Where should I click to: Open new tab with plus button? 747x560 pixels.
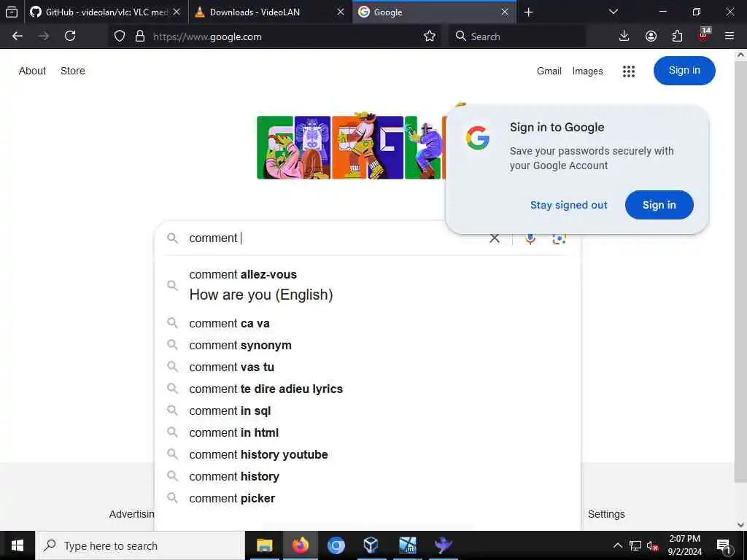pos(528,12)
